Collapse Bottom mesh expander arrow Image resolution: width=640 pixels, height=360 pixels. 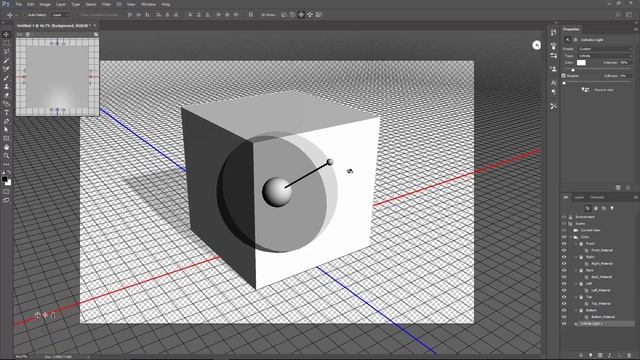click(x=576, y=310)
